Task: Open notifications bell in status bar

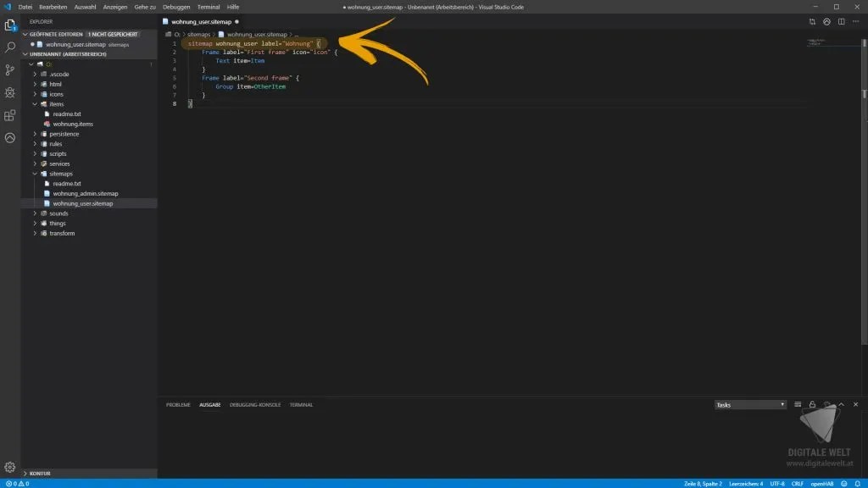Action: (x=858, y=484)
